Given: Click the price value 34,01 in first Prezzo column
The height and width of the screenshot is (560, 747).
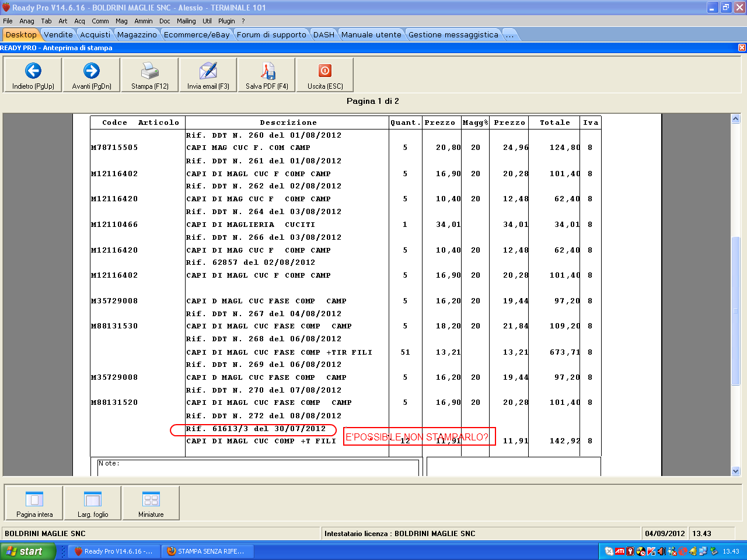Looking at the screenshot, I should pos(448,225).
